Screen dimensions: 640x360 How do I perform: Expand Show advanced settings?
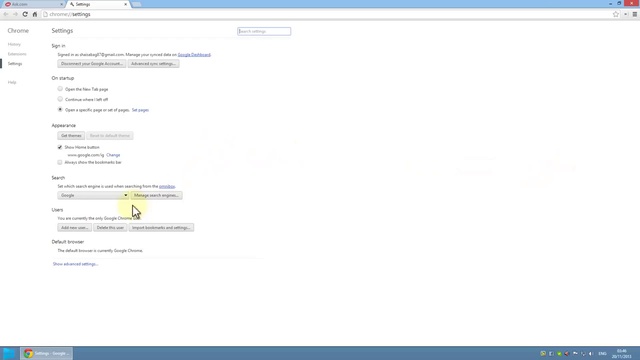76,264
